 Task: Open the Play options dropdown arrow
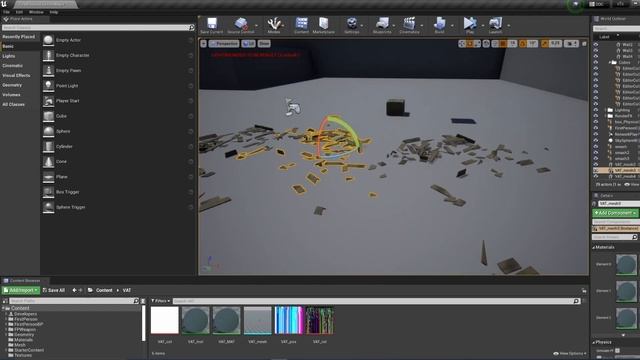point(482,25)
